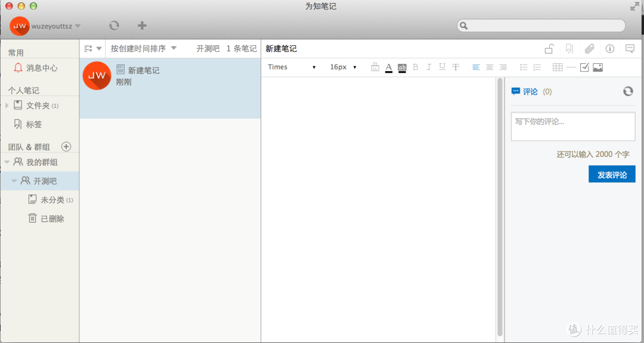Expand the 文件夹 folder tree arrow
The width and height of the screenshot is (644, 343).
7,106
